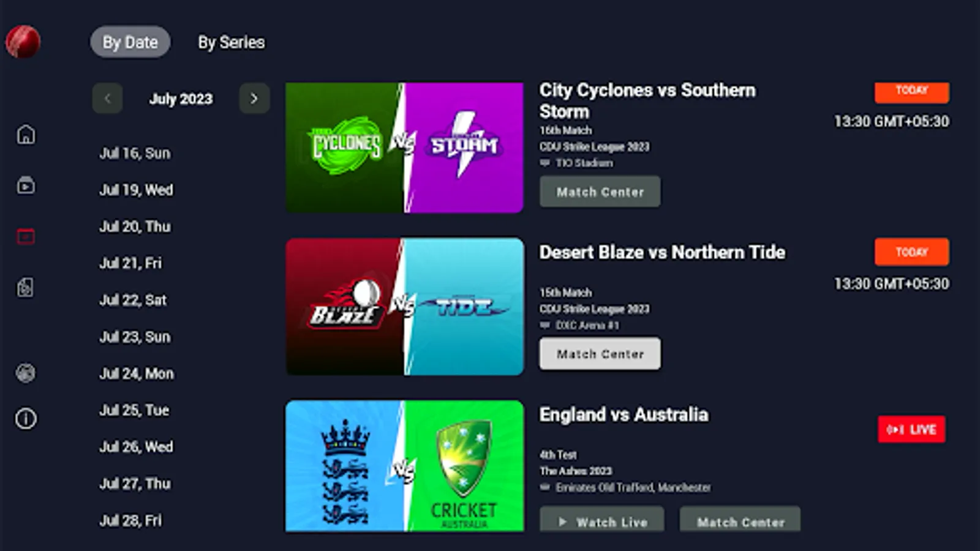Click the red LIVE badge
Viewport: 980px width, 551px height.
(x=911, y=429)
